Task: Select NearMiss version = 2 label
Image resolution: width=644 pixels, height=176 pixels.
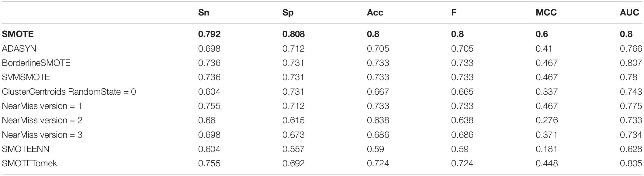Action: [42, 120]
